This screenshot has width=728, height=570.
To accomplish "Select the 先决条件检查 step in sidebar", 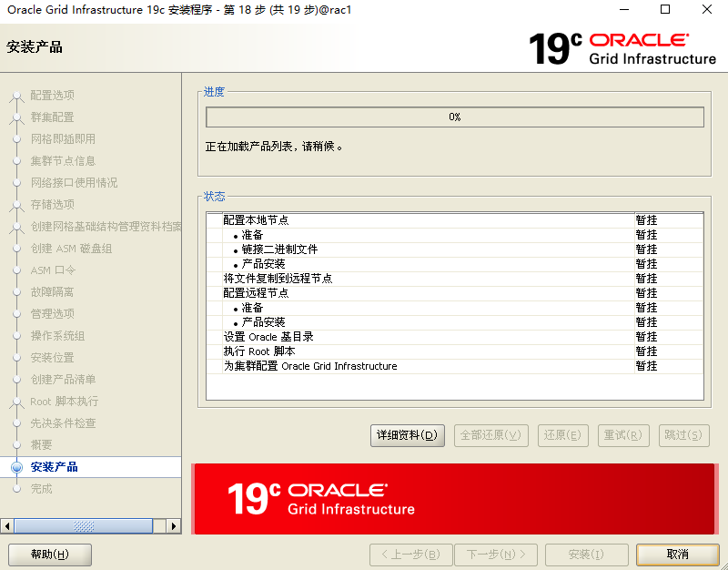I will (63, 423).
